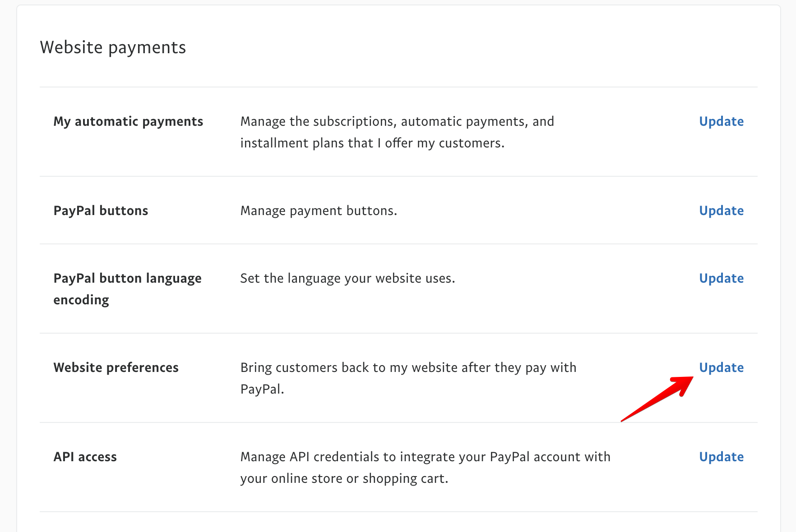Image resolution: width=796 pixels, height=532 pixels.
Task: Click the PayPal buttons row title
Action: pyautogui.click(x=101, y=211)
